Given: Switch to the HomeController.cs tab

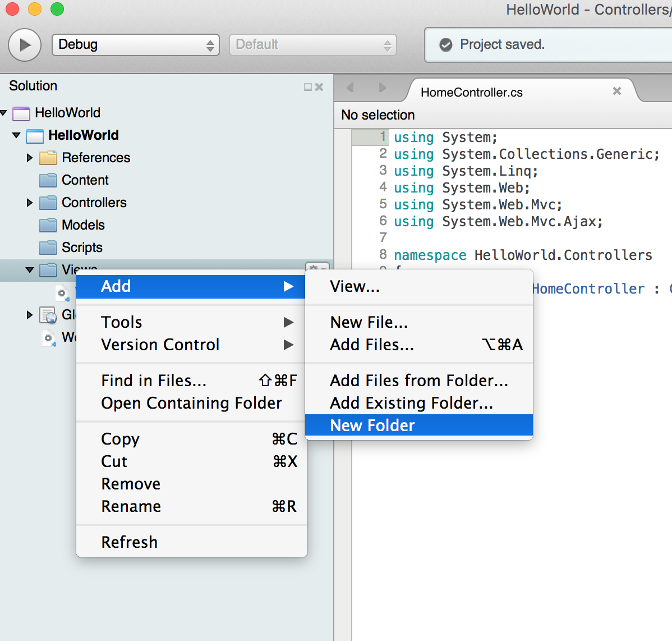Looking at the screenshot, I should 471,92.
